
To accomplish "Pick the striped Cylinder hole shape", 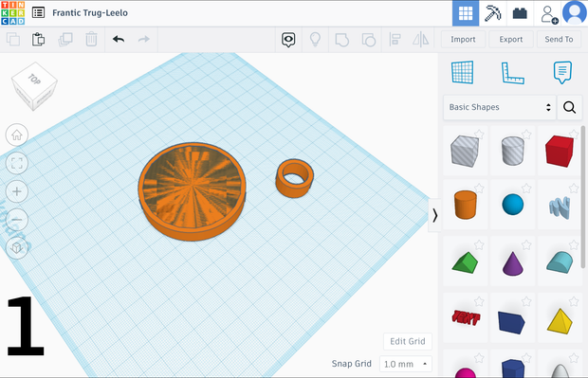I will click(513, 151).
